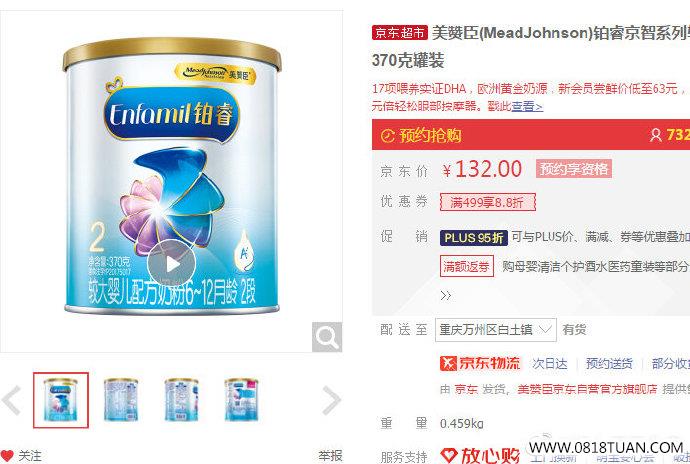The width and height of the screenshot is (690, 464).
Task: Click the 预约抢购 clock icon
Action: pos(387,135)
